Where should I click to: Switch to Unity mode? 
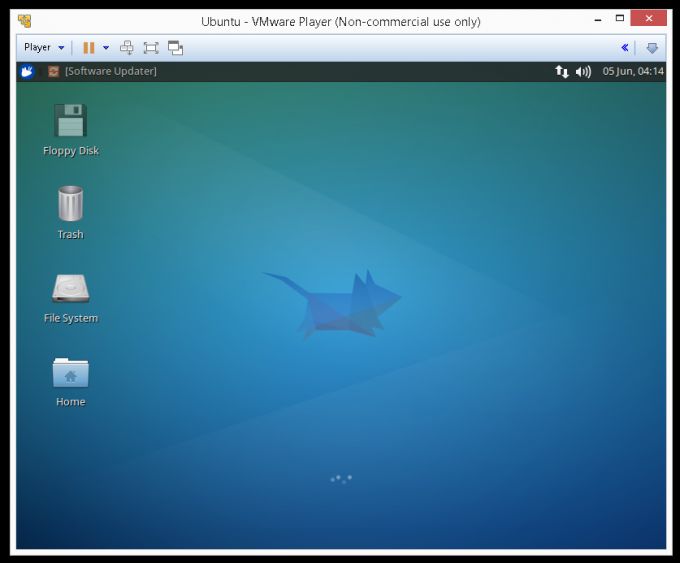coord(176,48)
